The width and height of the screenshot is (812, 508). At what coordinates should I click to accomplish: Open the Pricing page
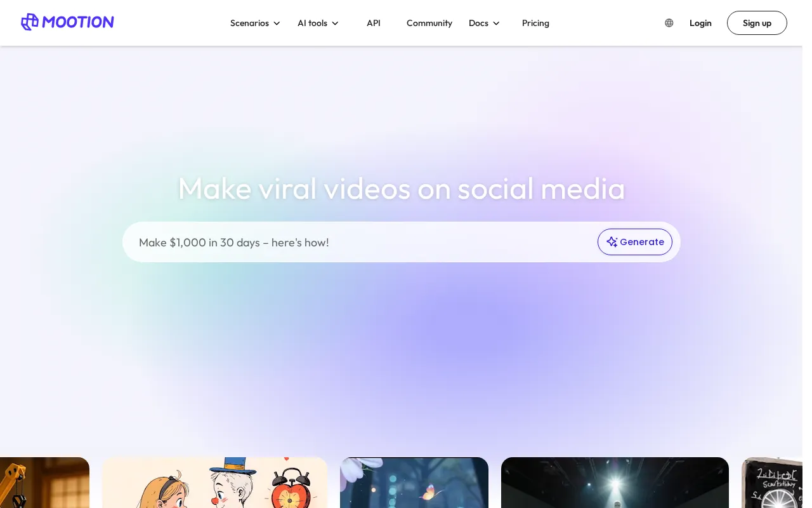pos(535,23)
